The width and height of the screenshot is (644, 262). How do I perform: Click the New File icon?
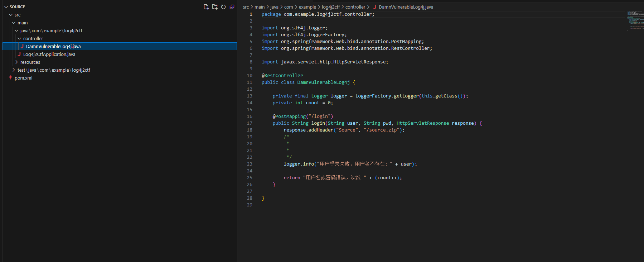[206, 7]
